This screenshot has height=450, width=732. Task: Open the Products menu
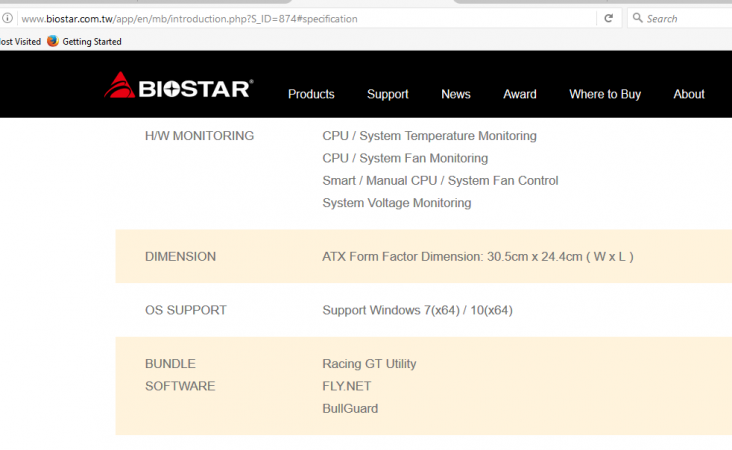(311, 94)
